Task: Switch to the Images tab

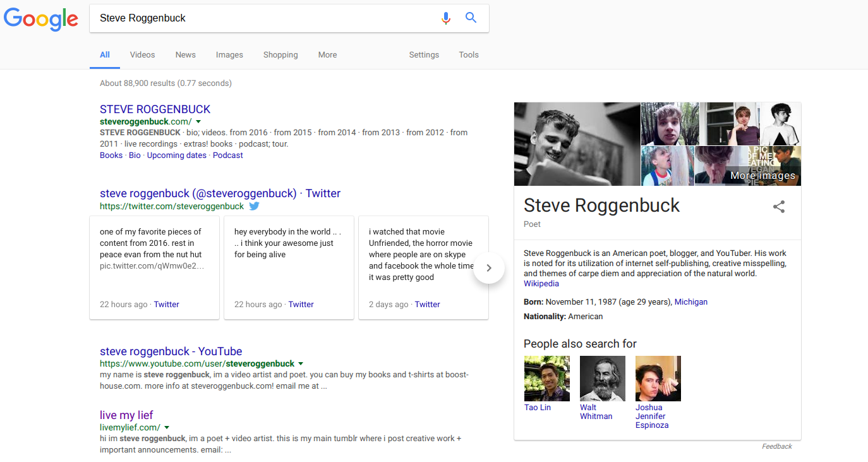Action: tap(229, 55)
